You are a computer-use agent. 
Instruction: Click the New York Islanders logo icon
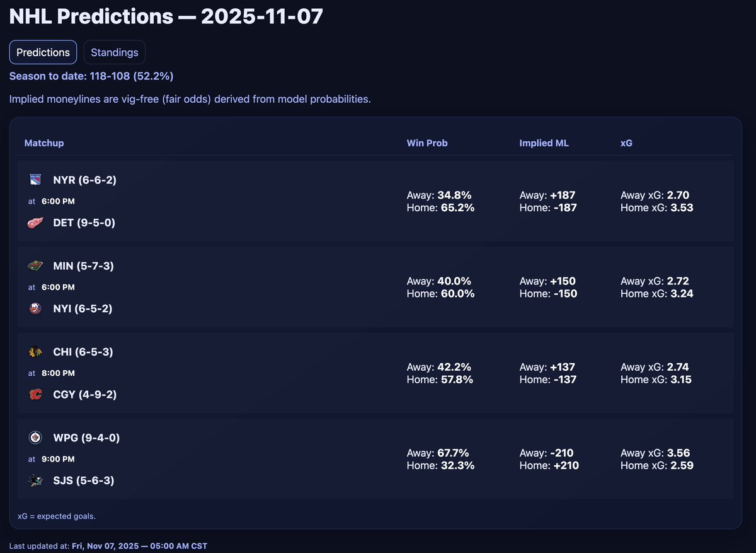tap(35, 309)
